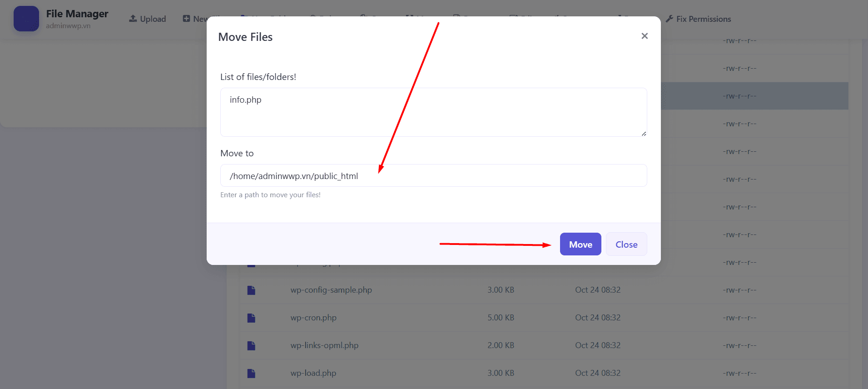The width and height of the screenshot is (868, 389).
Task: Select the wp-load.php file name
Action: tap(313, 373)
